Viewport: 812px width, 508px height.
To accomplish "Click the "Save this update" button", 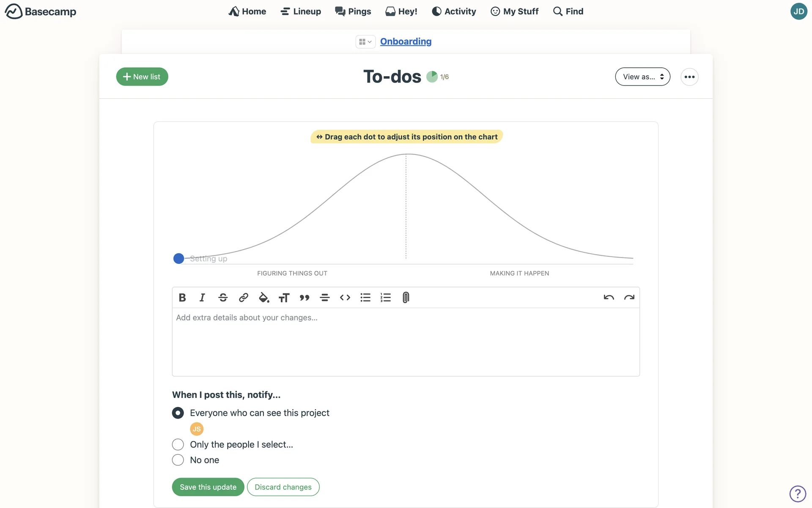I will (x=208, y=487).
